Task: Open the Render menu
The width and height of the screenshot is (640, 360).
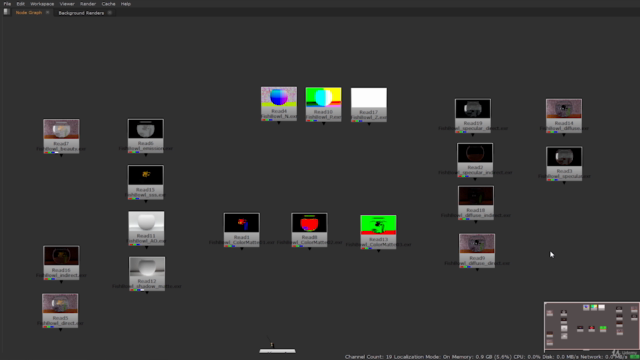Action: click(88, 4)
